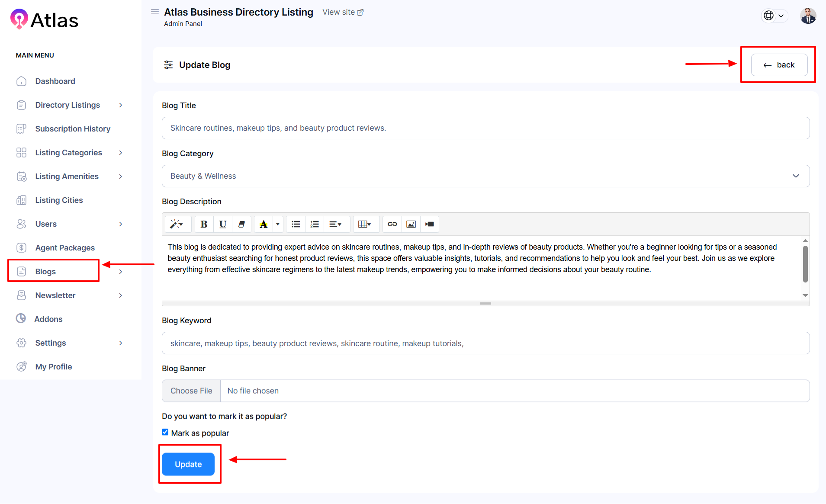Click the eraser remove-formatting icon
Image resolution: width=826 pixels, height=504 pixels.
[x=241, y=224]
